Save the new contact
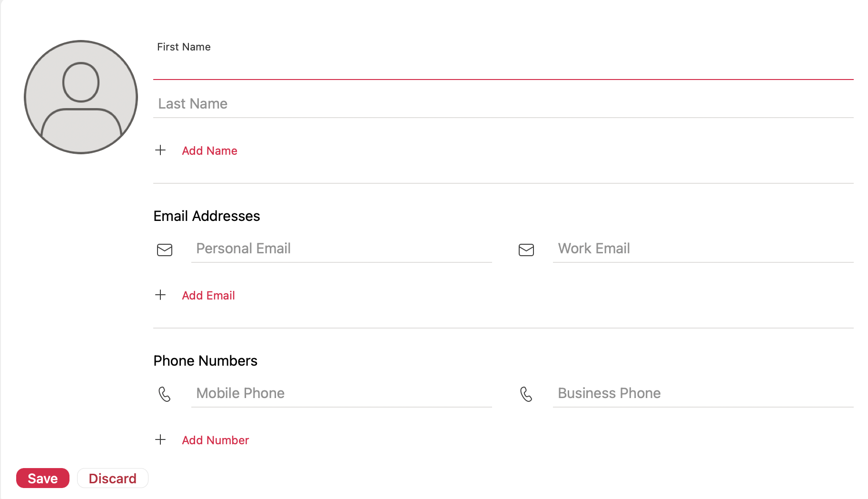 coord(42,478)
